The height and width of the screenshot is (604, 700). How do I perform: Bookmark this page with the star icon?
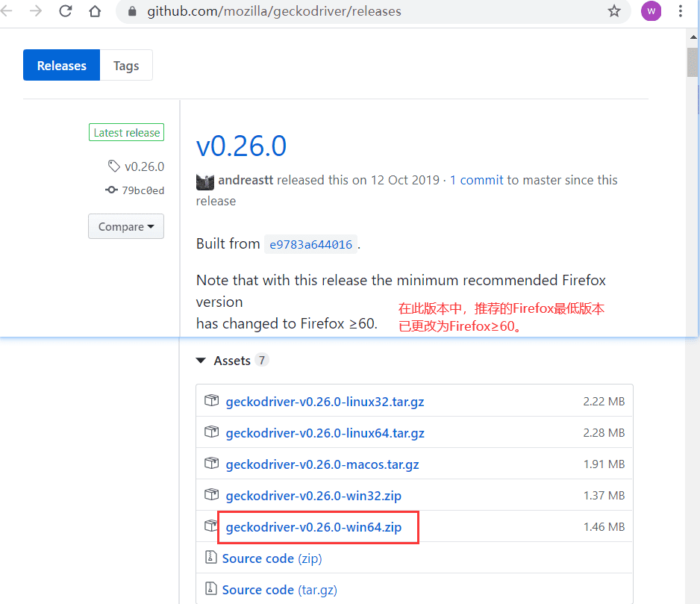click(x=614, y=10)
